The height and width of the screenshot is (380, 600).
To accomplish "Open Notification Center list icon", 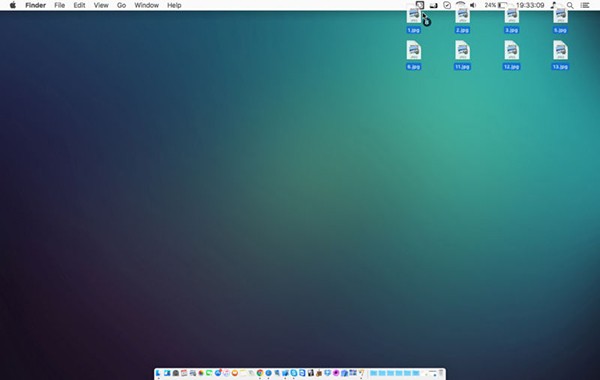I will pyautogui.click(x=585, y=5).
